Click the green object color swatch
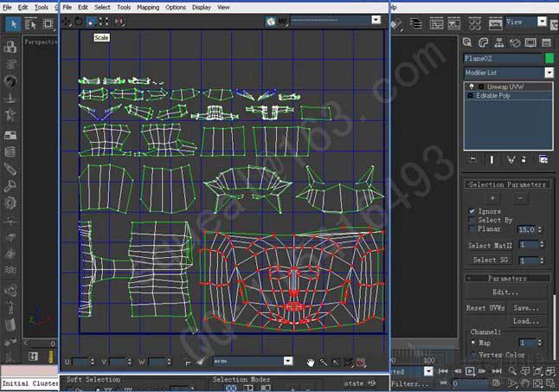Viewport: 559px width, 392px height. [549, 59]
